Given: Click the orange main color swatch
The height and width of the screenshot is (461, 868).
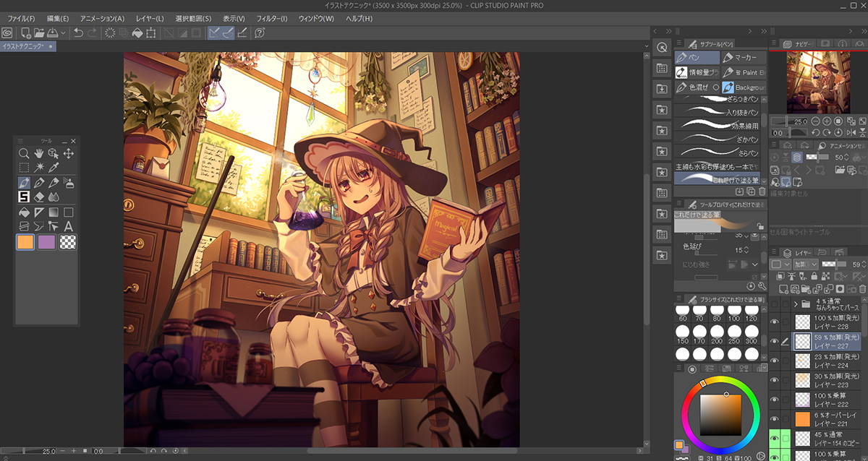Looking at the screenshot, I should 27,243.
